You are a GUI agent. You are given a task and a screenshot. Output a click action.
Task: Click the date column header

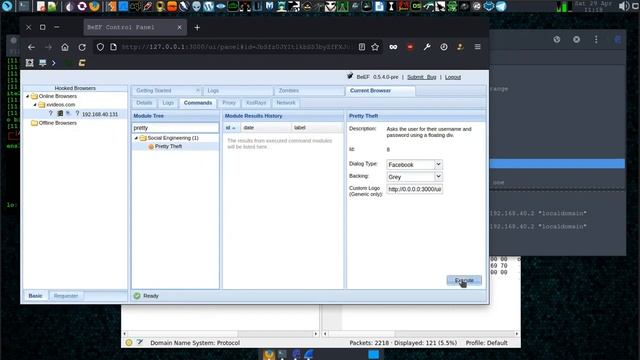[x=265, y=128]
